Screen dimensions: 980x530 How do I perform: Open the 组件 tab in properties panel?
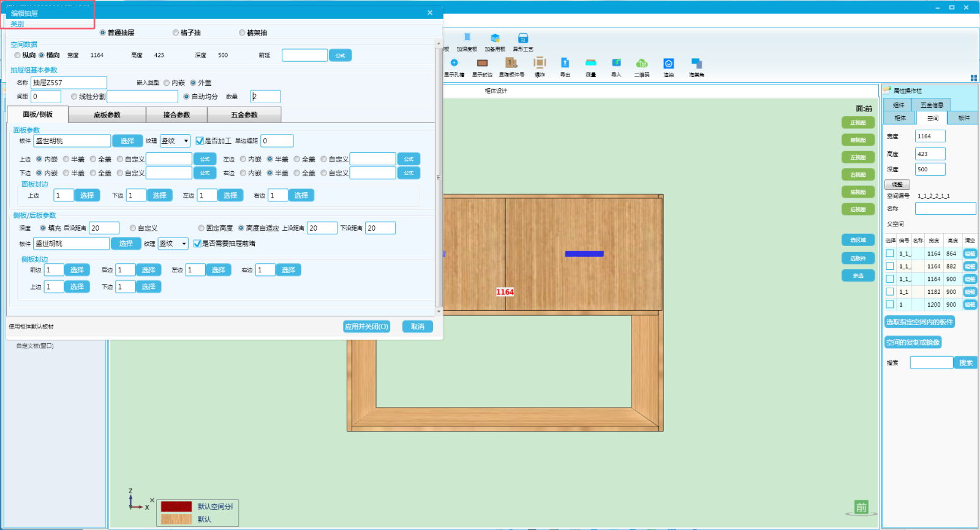(899, 105)
